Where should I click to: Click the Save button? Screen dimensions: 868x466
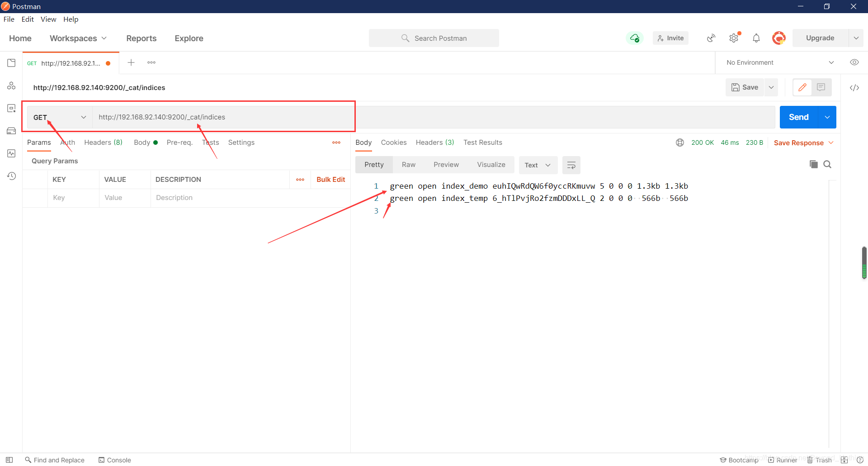(x=745, y=87)
